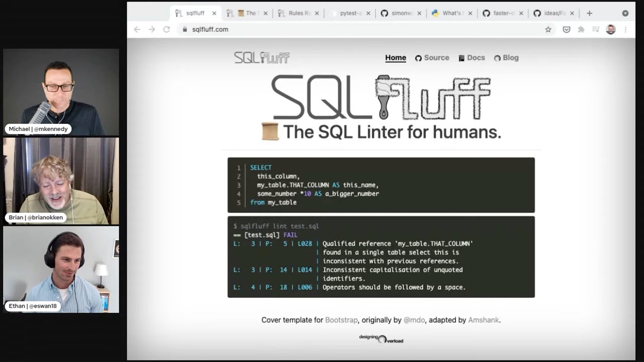Go forward with the browser forward arrow
644x362 pixels.
pyautogui.click(x=151, y=29)
